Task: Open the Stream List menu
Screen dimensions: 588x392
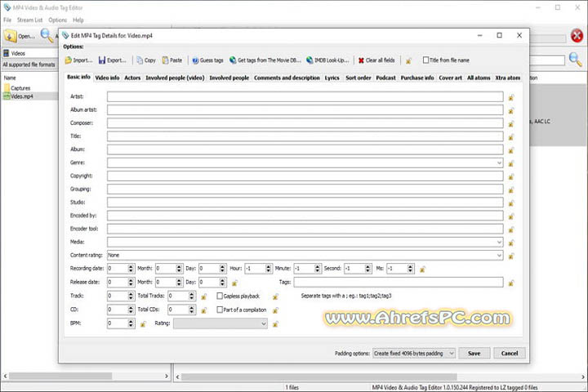Action: (x=29, y=20)
